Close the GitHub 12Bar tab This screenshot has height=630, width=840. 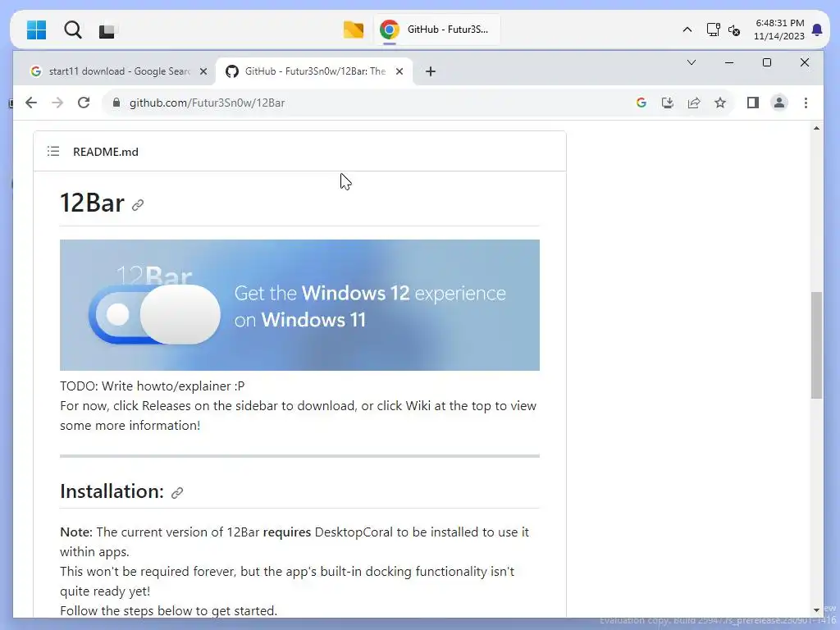[399, 71]
